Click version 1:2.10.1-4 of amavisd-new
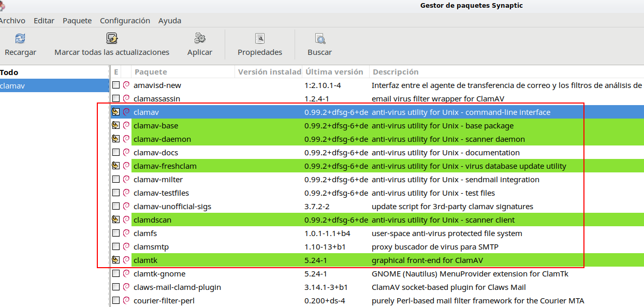Image resolution: width=644 pixels, height=307 pixels. [x=323, y=85]
